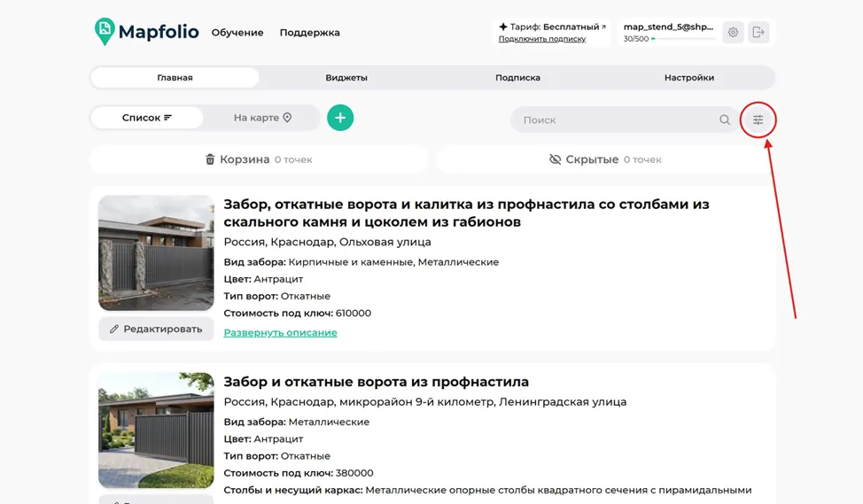Viewport: 863px width, 504px height.
Task: Select the Виджеты tab
Action: click(346, 78)
